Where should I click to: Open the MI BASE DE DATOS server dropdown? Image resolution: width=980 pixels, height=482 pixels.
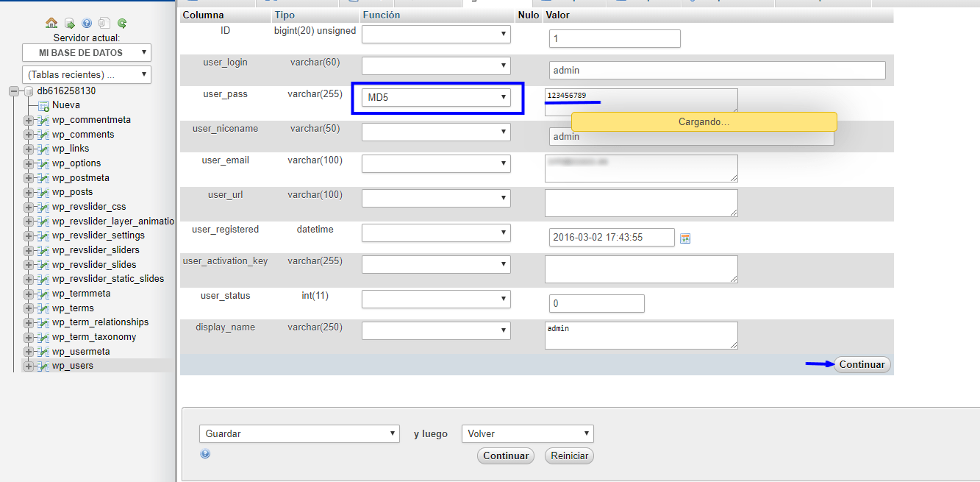point(86,53)
